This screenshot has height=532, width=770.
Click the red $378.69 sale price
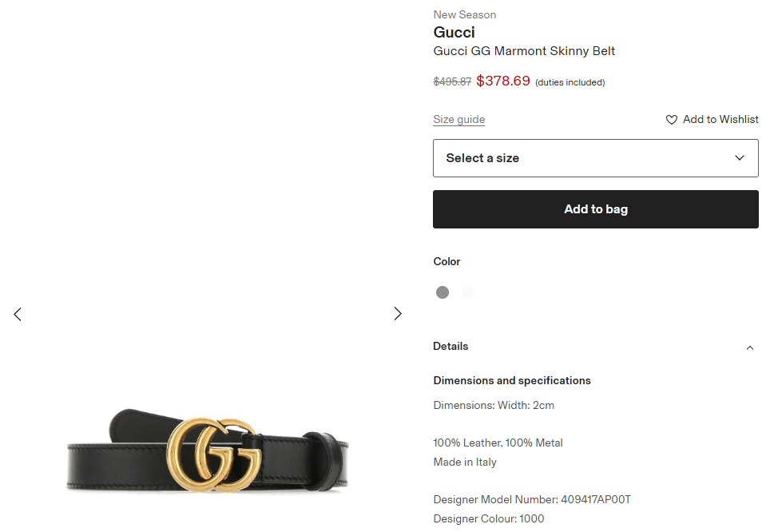tap(503, 81)
